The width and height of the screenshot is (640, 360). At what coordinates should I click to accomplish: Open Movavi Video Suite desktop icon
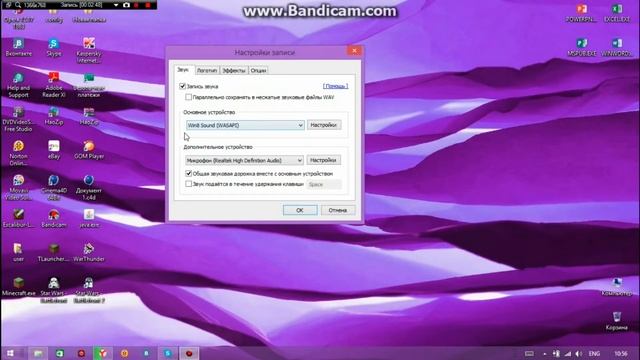[18, 188]
